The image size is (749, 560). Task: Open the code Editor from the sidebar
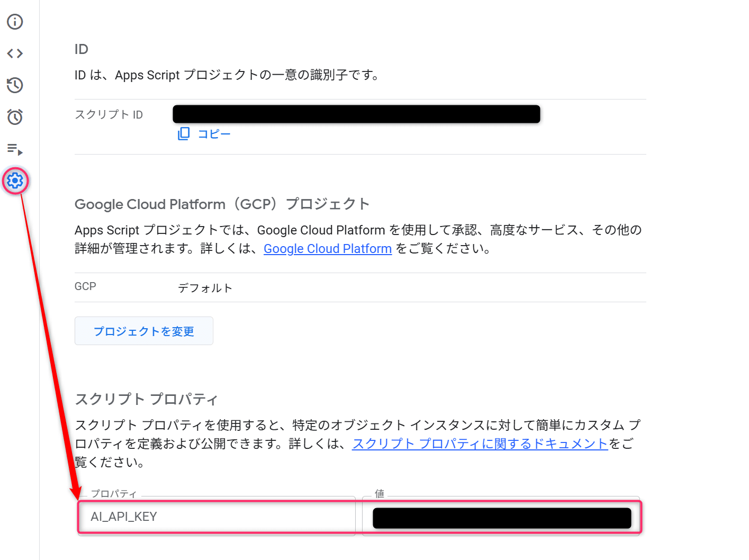click(x=15, y=53)
